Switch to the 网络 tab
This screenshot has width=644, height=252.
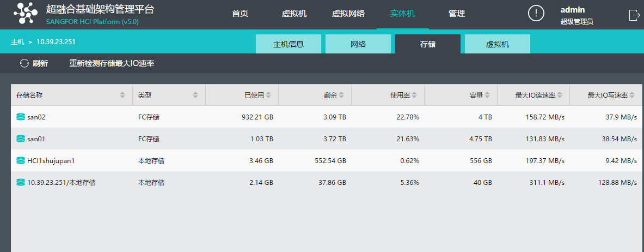coord(358,44)
